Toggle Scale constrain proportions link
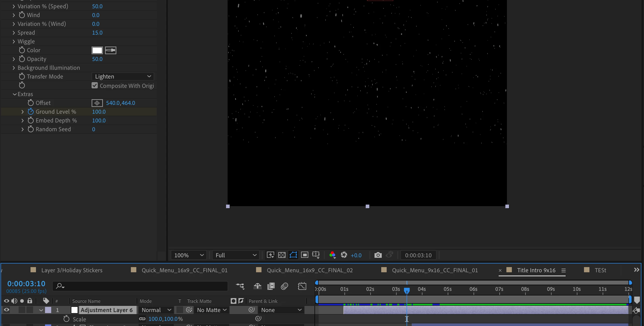This screenshot has width=644, height=326. pyautogui.click(x=142, y=319)
